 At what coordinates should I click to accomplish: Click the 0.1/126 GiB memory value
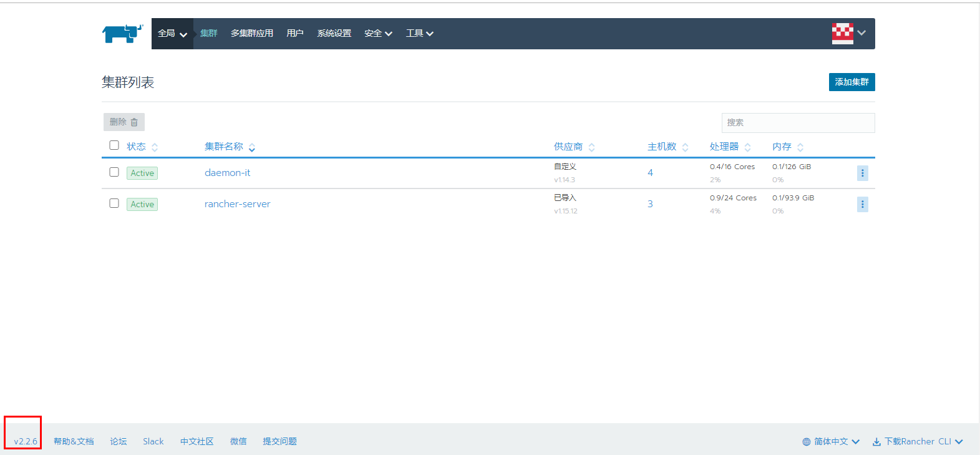pyautogui.click(x=792, y=167)
